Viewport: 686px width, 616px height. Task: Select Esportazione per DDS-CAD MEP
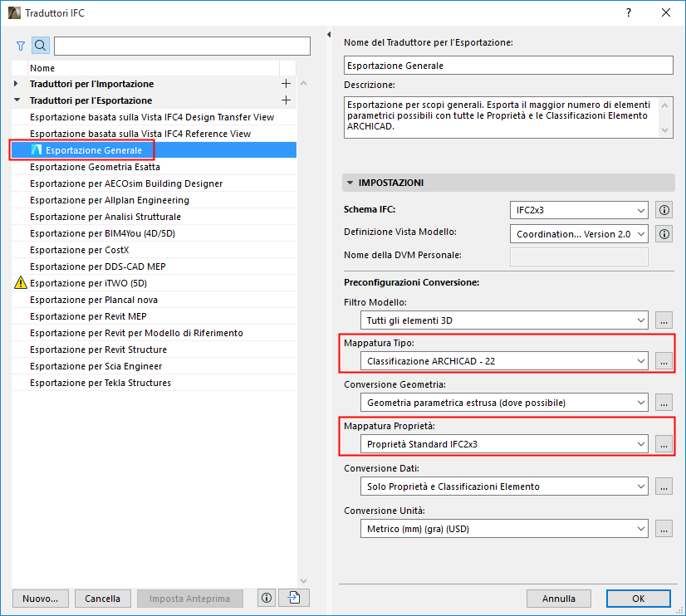click(154, 266)
